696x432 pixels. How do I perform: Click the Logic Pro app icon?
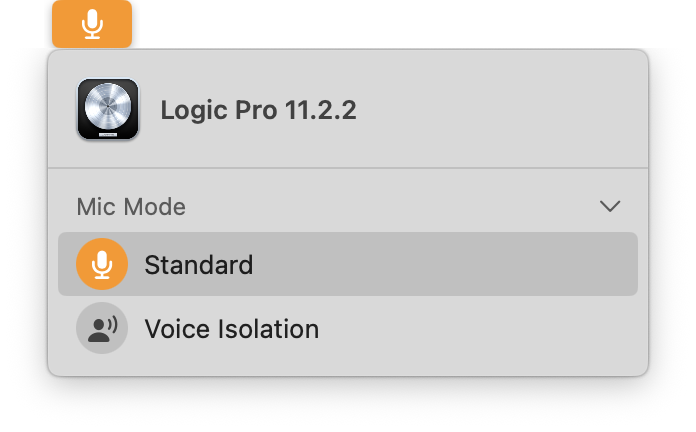108,109
